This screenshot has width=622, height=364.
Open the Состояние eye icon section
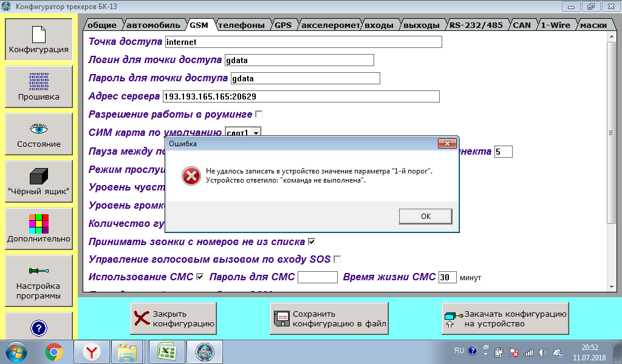point(38,134)
